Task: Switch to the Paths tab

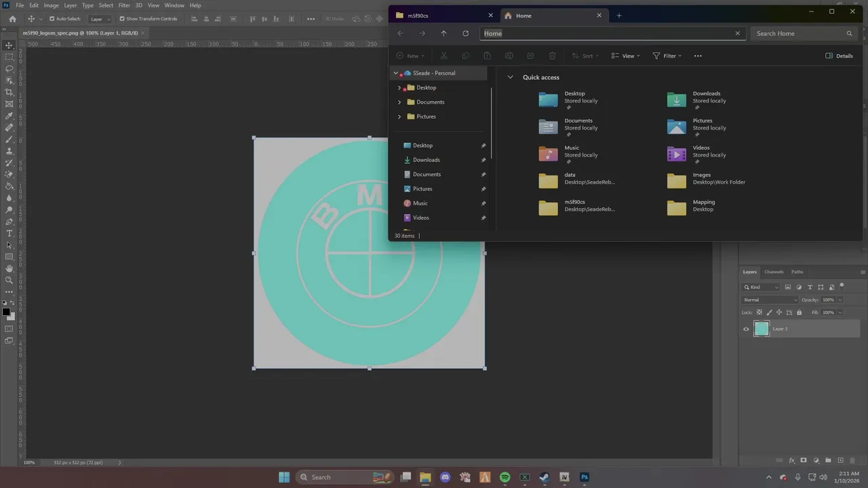Action: [797, 272]
